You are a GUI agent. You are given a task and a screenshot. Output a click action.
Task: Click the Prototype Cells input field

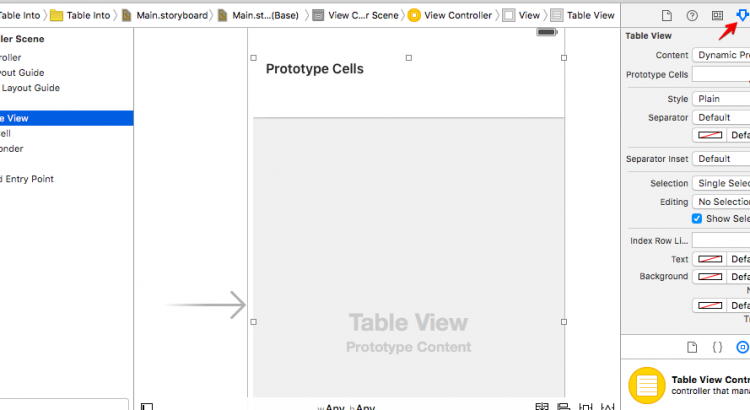[721, 75]
